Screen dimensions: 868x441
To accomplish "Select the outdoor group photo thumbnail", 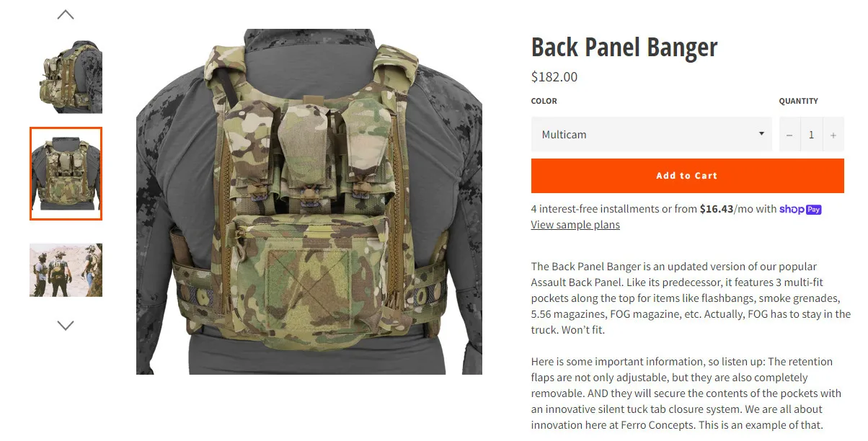I will pos(66,270).
